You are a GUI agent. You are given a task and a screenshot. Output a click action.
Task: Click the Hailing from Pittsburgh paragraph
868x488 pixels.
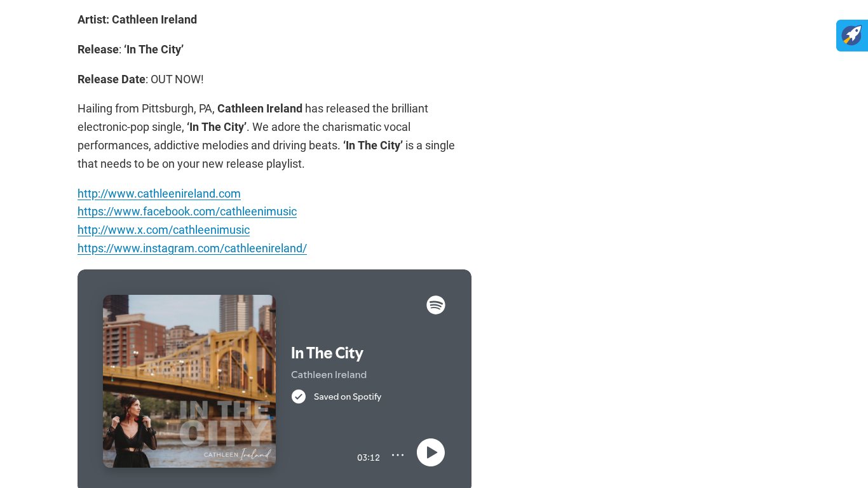click(266, 136)
